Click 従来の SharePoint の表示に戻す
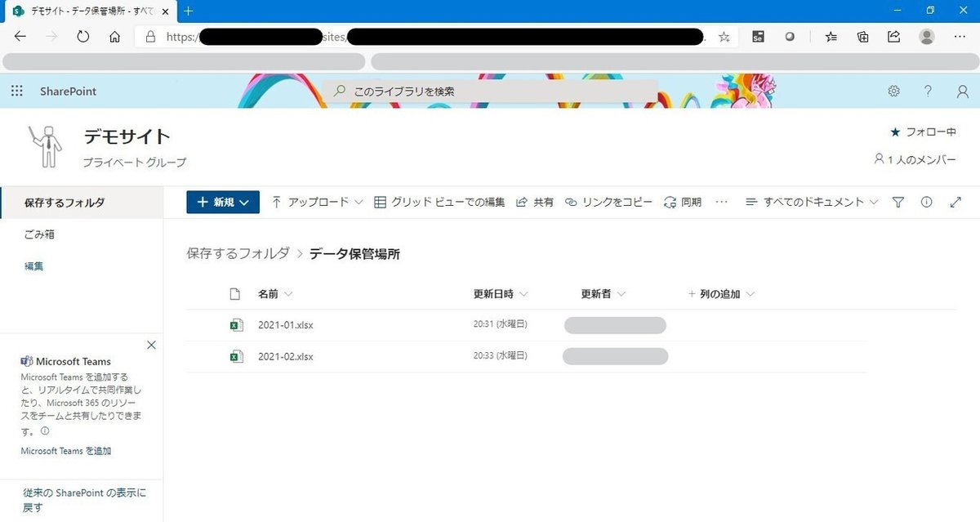Screen dimensions: 980x522 click(82, 498)
